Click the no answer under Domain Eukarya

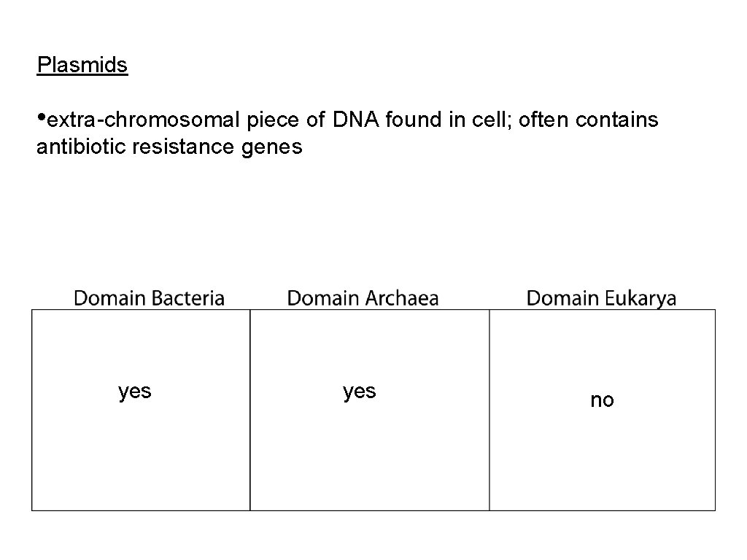tap(602, 400)
